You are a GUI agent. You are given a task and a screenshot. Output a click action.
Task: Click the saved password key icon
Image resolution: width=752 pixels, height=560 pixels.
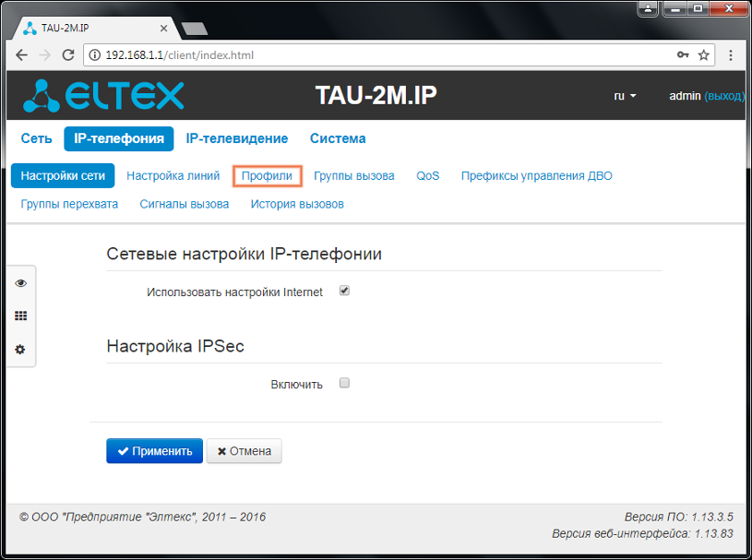[683, 54]
